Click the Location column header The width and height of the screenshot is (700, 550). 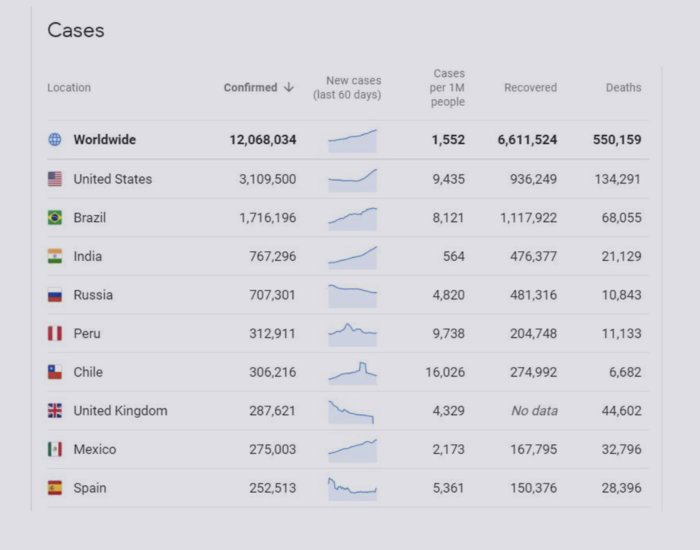(69, 88)
